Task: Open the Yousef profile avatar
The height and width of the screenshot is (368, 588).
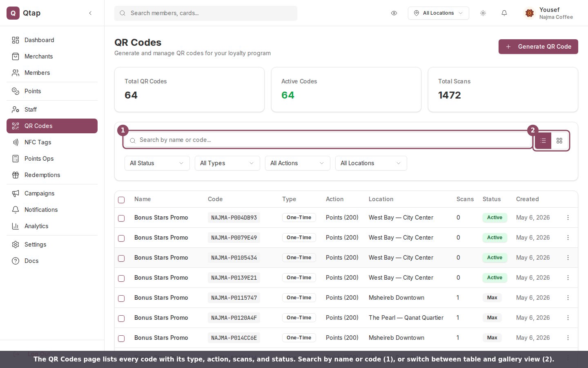Action: point(530,13)
